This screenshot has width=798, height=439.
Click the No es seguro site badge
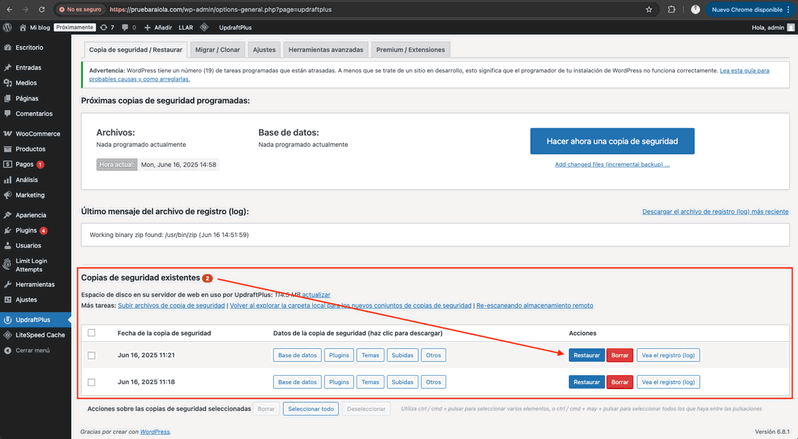pos(80,9)
